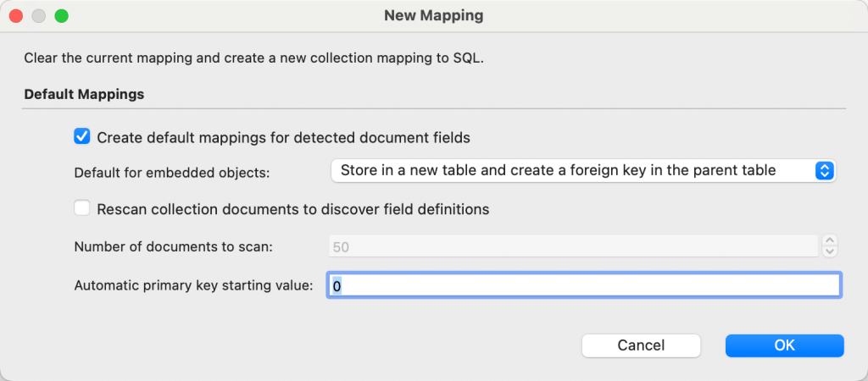868x381 pixels.
Task: Click the blue chevron on the embedded objects dropdown
Action: (825, 170)
